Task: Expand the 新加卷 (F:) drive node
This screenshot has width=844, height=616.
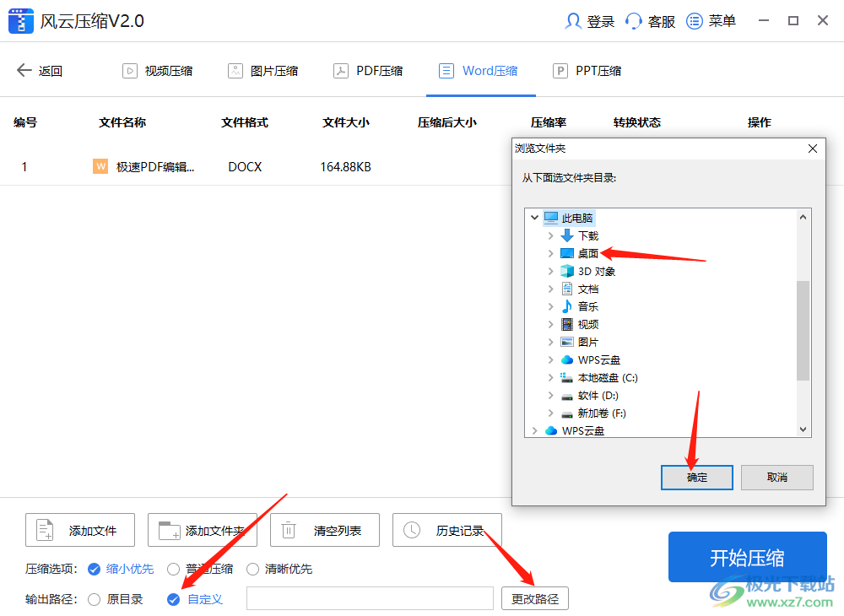Action: (x=550, y=413)
